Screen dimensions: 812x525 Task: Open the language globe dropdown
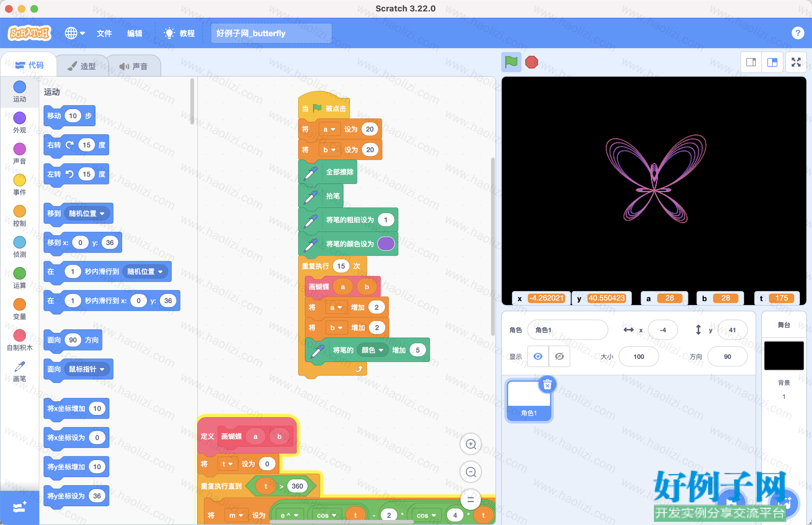click(x=75, y=33)
